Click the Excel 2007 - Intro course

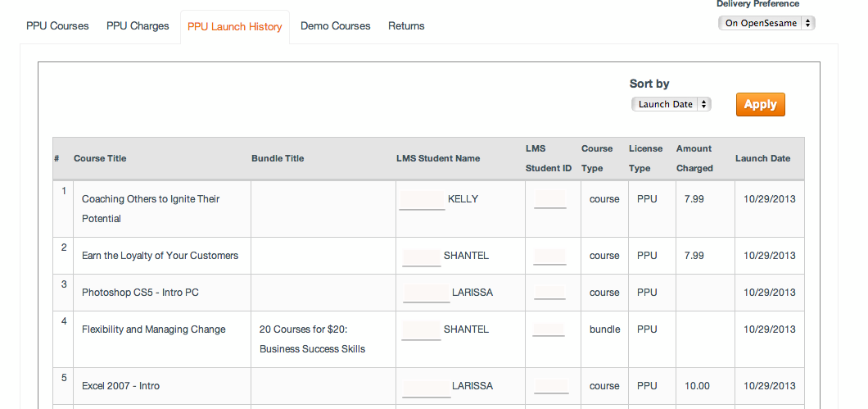tap(120, 386)
